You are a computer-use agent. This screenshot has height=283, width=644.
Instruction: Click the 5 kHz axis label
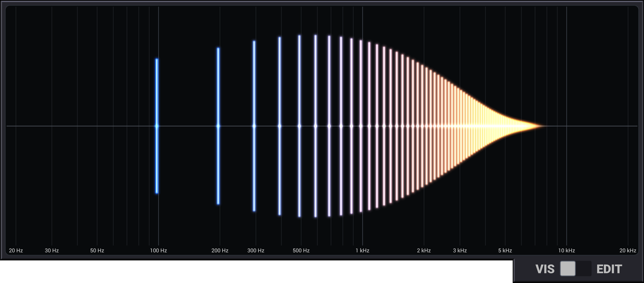pos(505,250)
